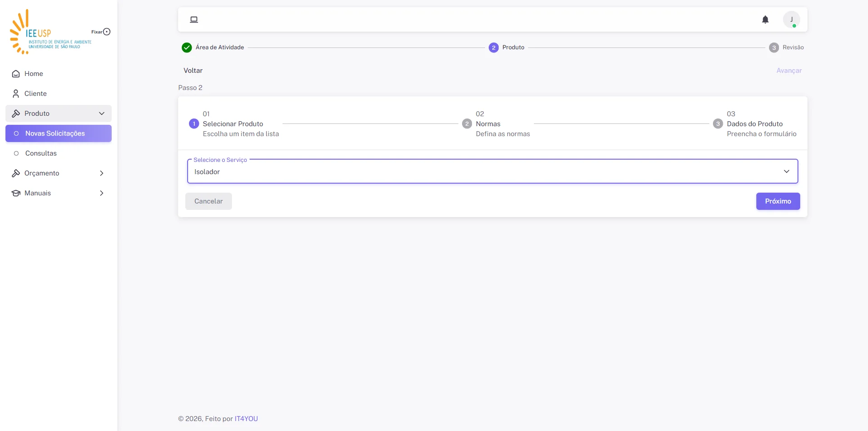Click the Cliente person icon
This screenshot has height=431, width=868.
click(16, 94)
